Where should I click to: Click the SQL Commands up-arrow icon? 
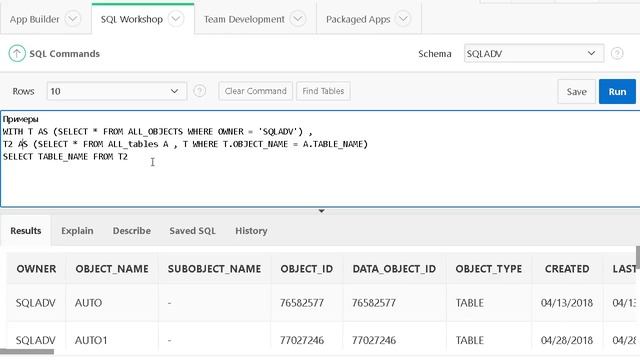17,53
